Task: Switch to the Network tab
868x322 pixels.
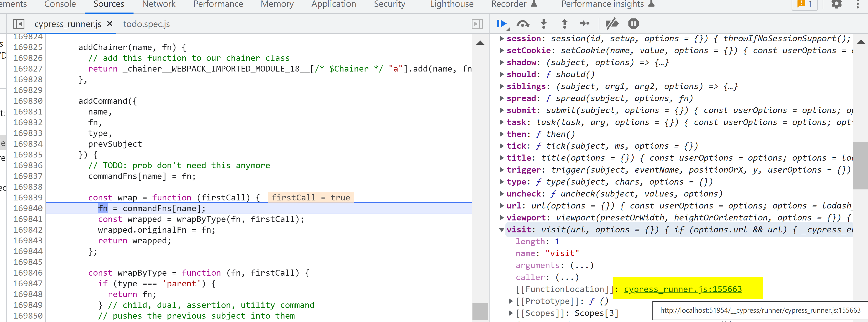Action: pos(159,4)
